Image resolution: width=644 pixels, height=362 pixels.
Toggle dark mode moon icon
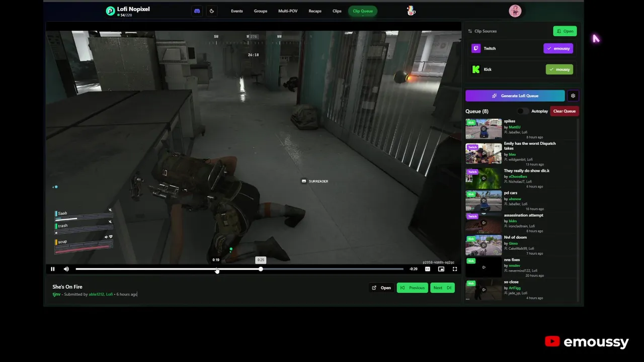tap(212, 11)
